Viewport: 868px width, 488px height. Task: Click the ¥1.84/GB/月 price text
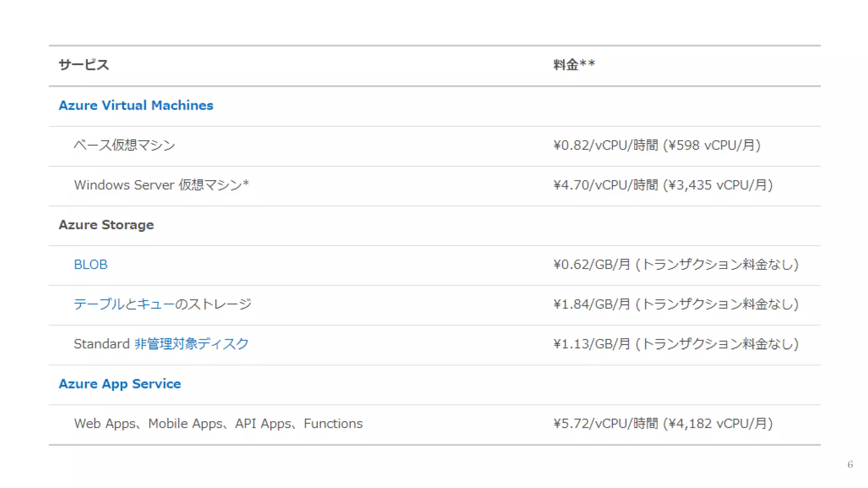coord(592,304)
